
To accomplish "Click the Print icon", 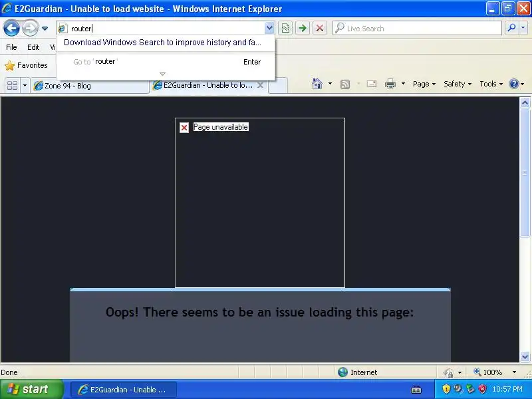I will [x=390, y=84].
